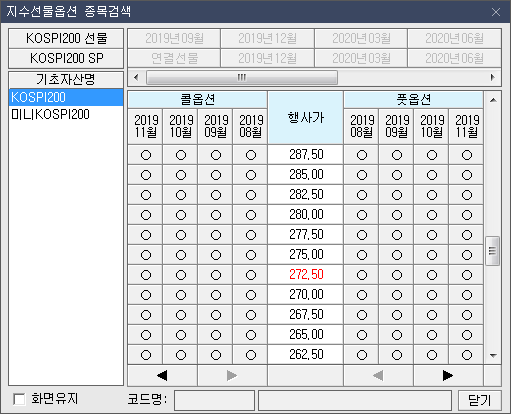Click the 연결선물 button
The image size is (511, 414).
coord(174,58)
